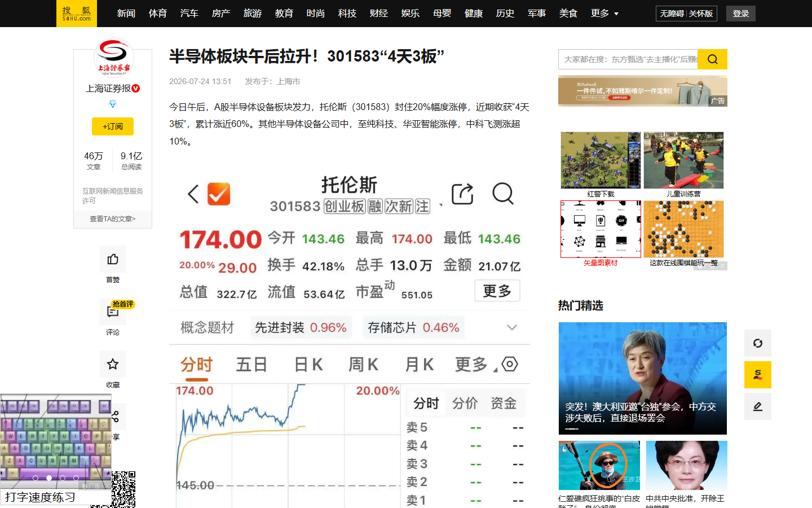Open 查看TA的文章 link
812x508 pixels.
pyautogui.click(x=113, y=219)
